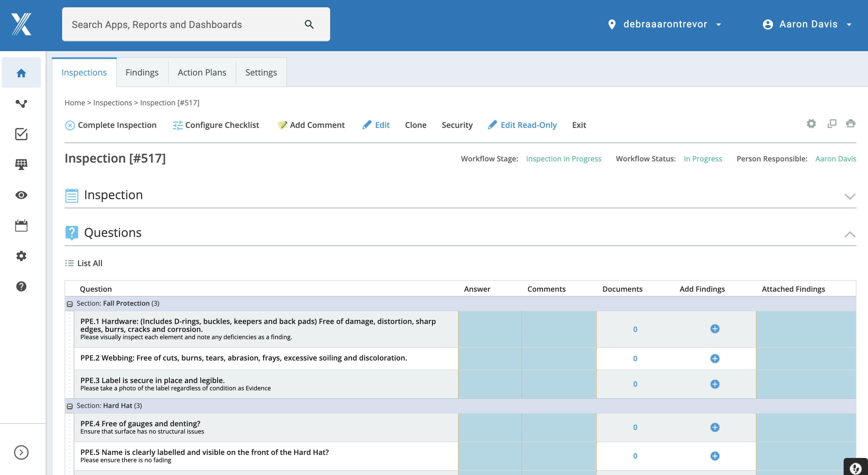Collapse the Fall Protection section
868x475 pixels.
(x=69, y=303)
